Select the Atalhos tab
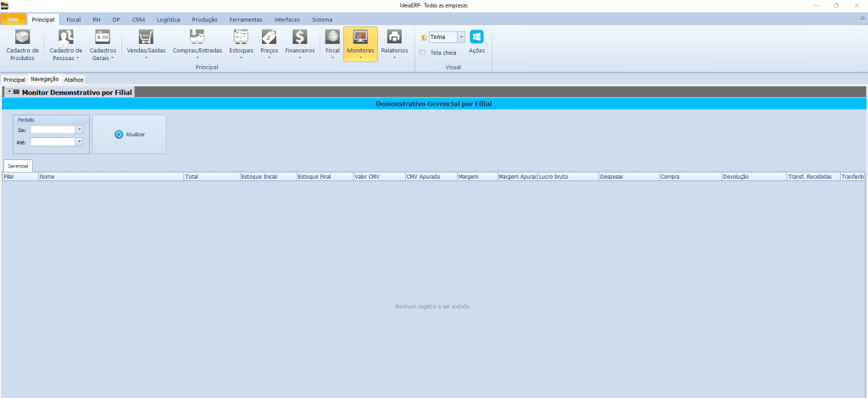The image size is (868, 398). tap(74, 79)
